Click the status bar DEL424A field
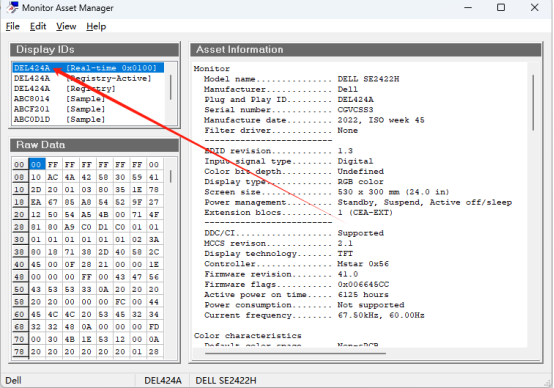 163,380
